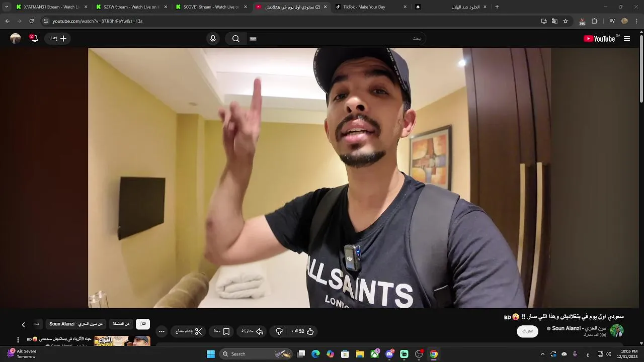644x362 pixels.
Task: Create a clip with the scissors button
Action: tap(189, 331)
